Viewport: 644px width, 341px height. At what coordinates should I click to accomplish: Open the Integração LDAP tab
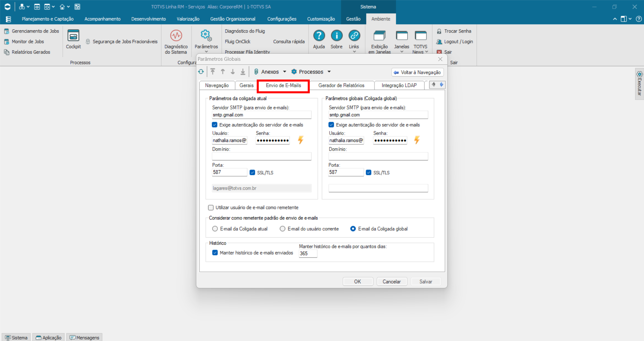tap(399, 86)
